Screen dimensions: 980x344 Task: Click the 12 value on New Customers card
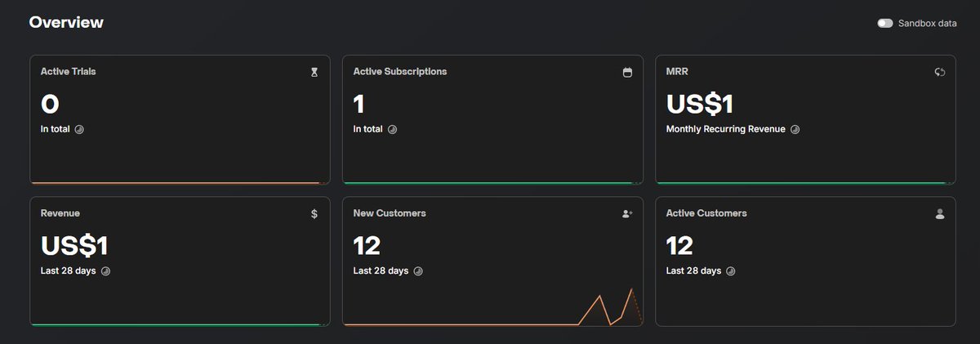click(x=367, y=245)
